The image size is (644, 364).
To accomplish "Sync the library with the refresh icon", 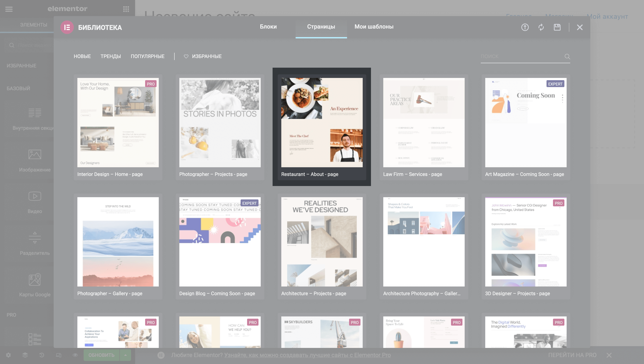I will (541, 27).
